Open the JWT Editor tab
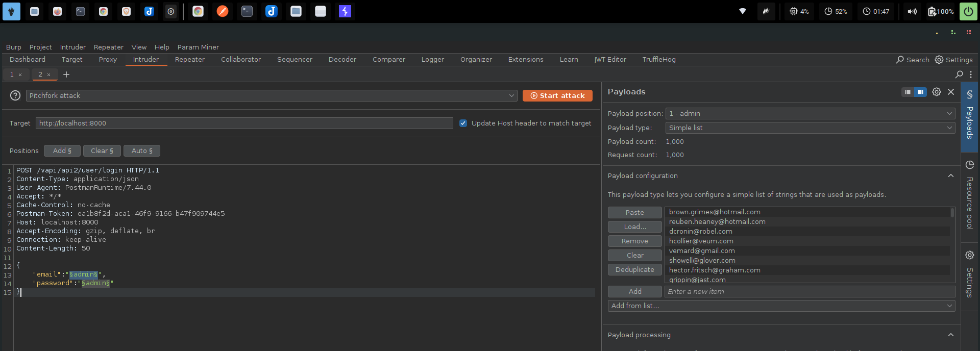980x351 pixels. (610, 60)
